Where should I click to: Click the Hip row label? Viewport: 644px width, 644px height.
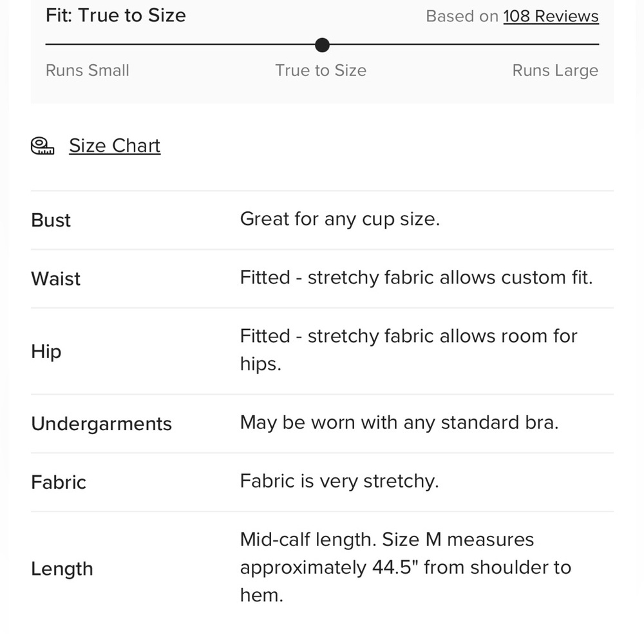[46, 352]
